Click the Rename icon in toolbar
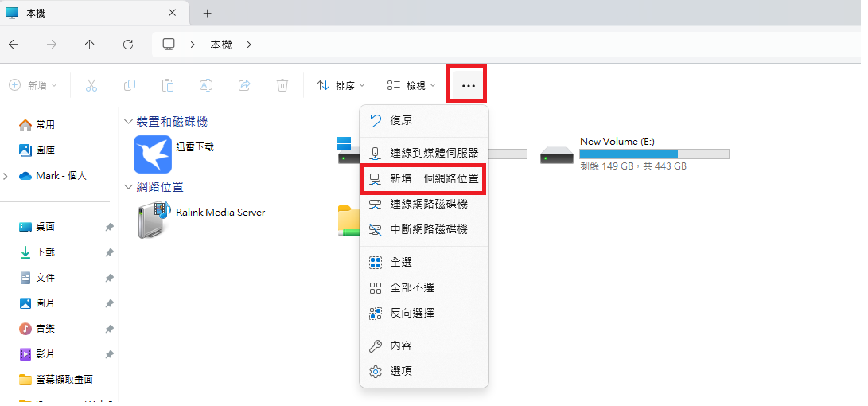This screenshot has height=406, width=868. (x=205, y=85)
